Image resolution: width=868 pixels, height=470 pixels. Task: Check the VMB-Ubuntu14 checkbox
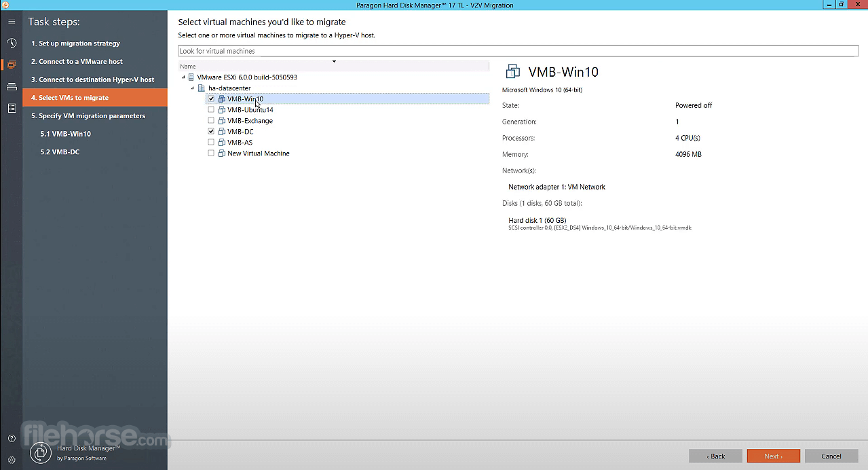click(x=211, y=110)
